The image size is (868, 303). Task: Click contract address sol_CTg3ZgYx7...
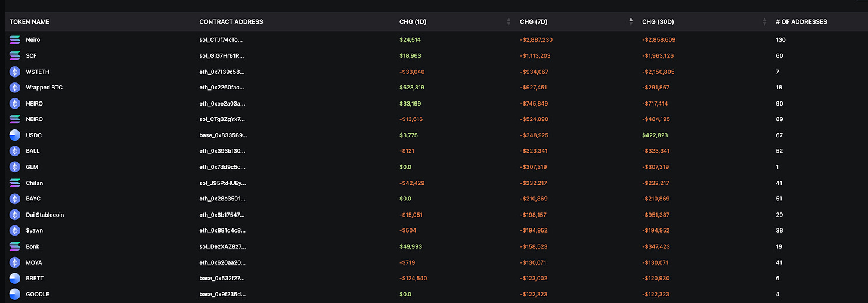point(222,119)
